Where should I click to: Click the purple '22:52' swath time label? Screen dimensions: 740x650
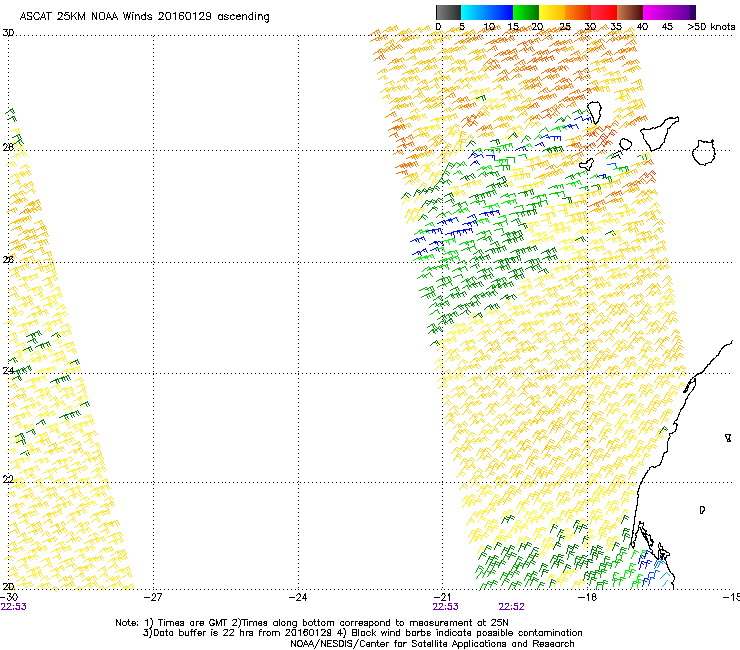[x=512, y=607]
